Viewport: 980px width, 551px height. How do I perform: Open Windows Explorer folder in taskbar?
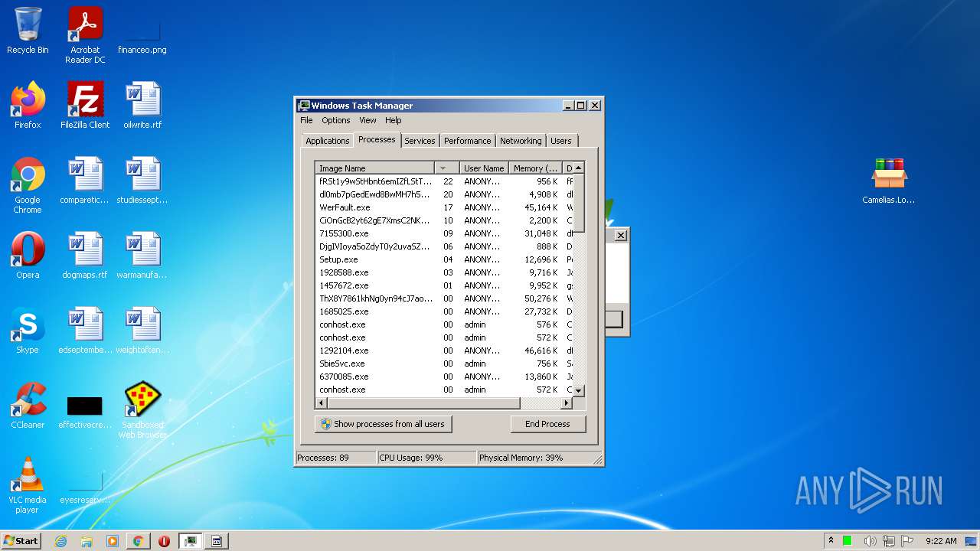(87, 541)
